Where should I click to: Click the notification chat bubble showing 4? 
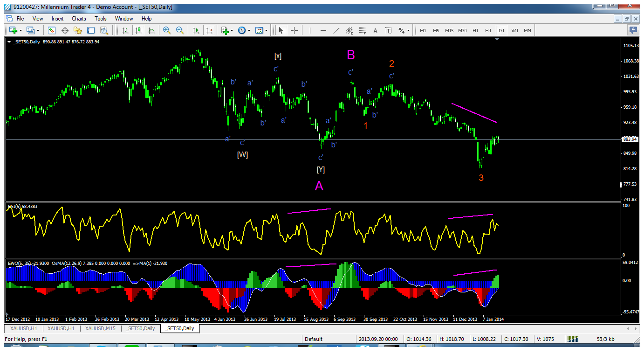[633, 30]
